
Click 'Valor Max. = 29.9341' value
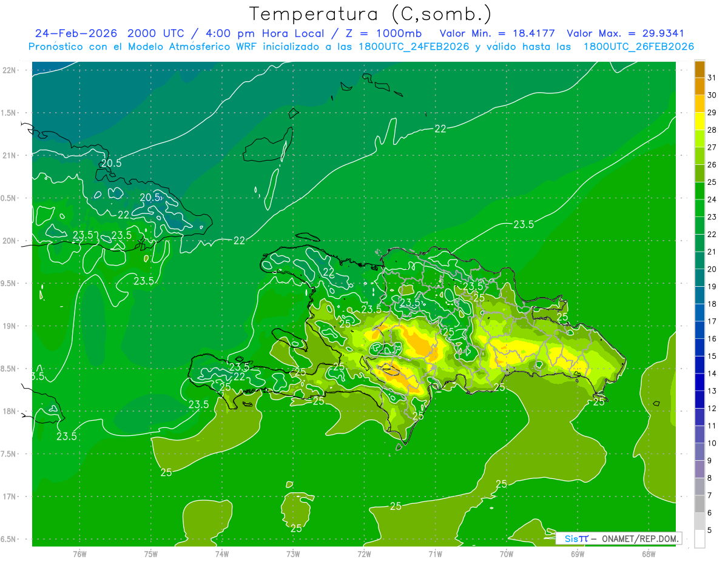coord(625,34)
